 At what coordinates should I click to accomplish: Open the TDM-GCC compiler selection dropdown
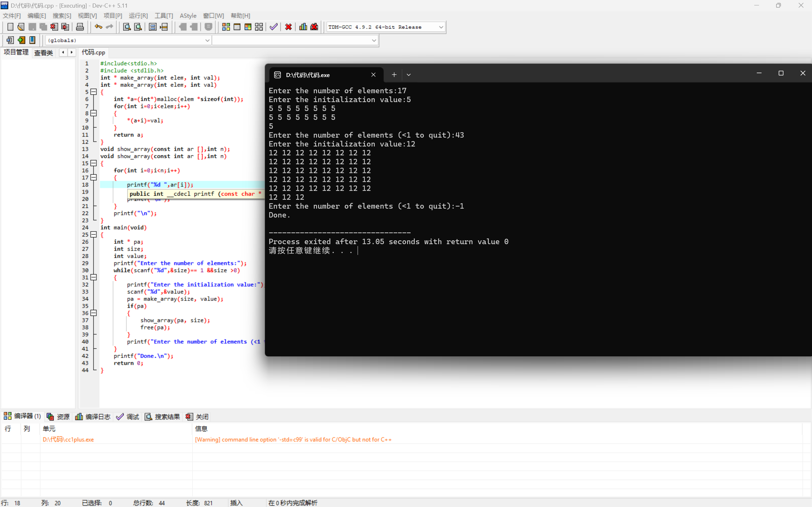441,27
